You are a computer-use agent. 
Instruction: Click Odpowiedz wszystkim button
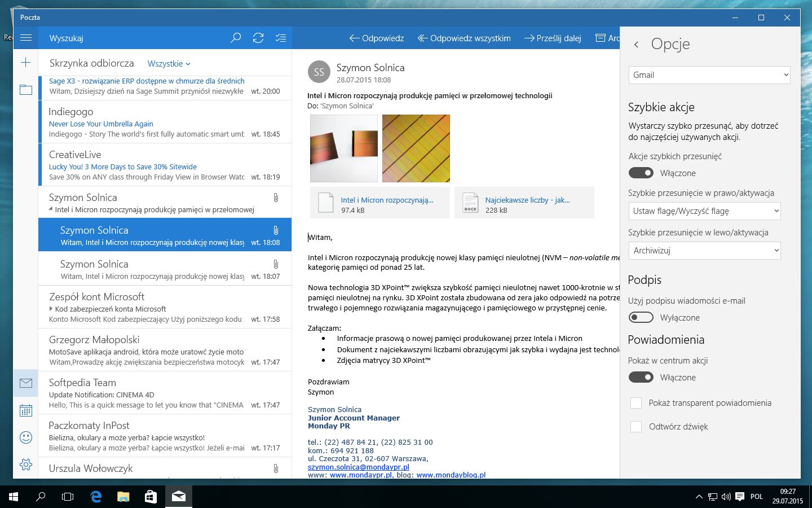(x=464, y=38)
